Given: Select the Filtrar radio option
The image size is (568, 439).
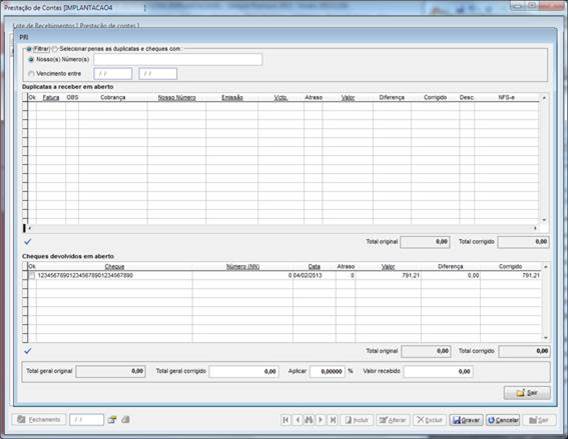Looking at the screenshot, I should (x=29, y=49).
